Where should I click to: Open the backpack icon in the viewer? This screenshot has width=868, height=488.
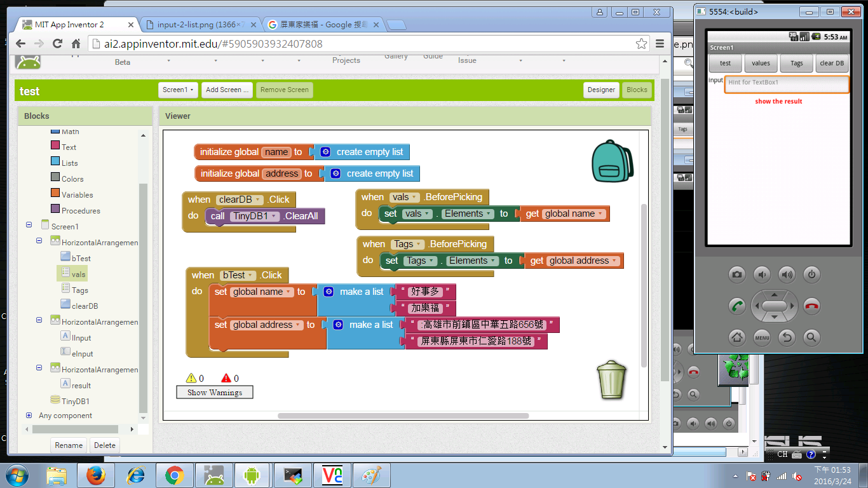(612, 162)
